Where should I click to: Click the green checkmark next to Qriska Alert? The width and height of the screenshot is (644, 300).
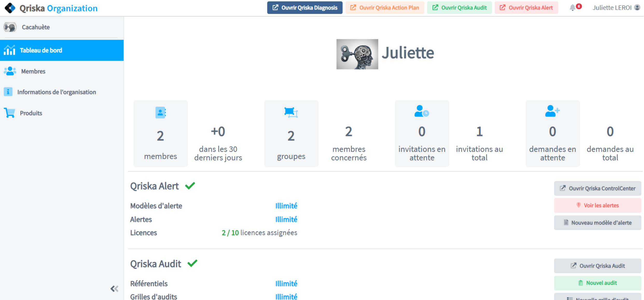[x=190, y=186]
